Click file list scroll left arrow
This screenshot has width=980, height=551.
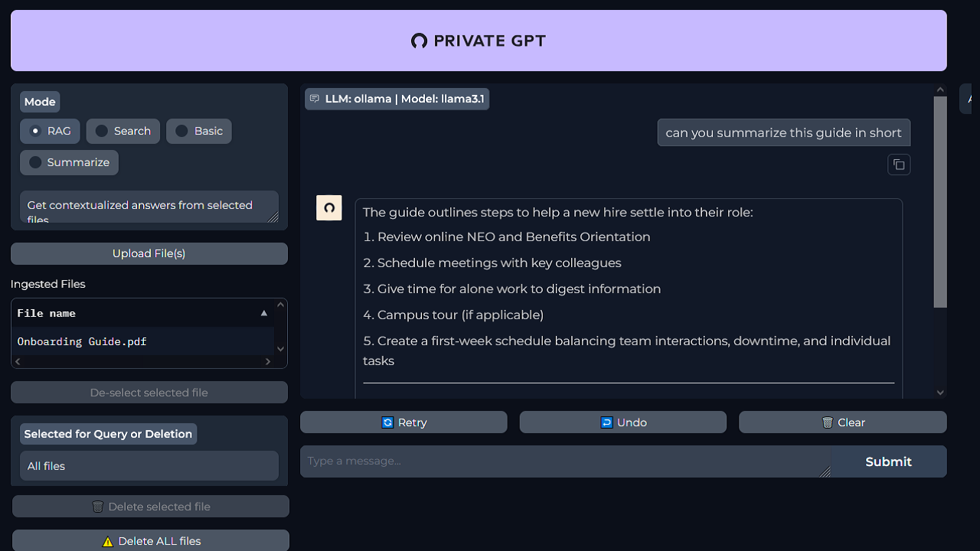click(x=18, y=361)
